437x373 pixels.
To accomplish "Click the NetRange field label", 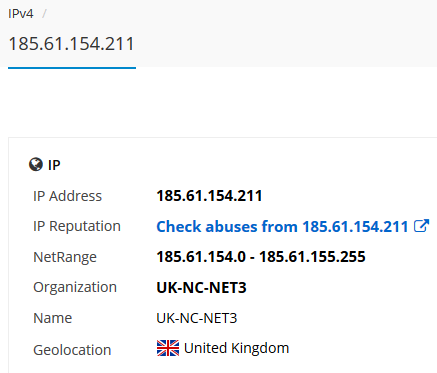I will click(65, 257).
